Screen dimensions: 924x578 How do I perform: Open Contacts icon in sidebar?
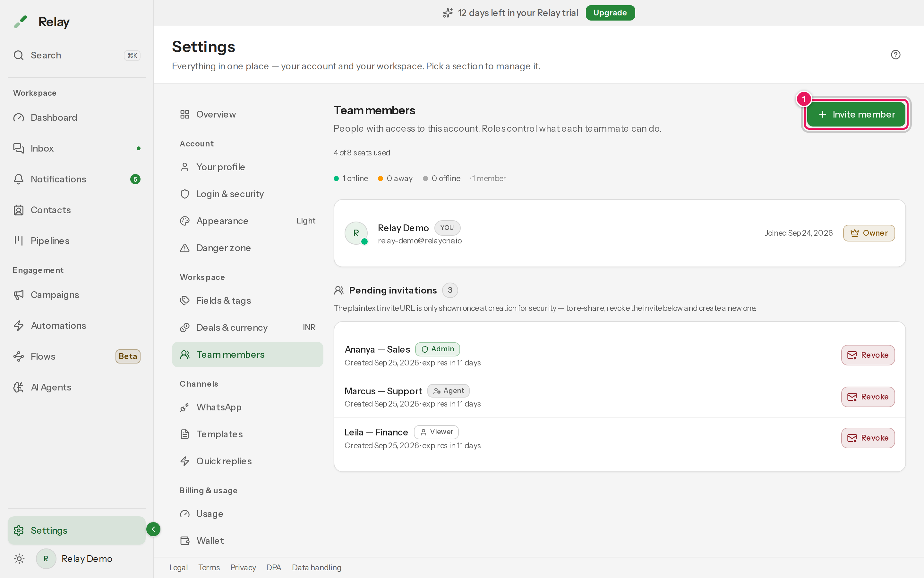click(x=19, y=210)
